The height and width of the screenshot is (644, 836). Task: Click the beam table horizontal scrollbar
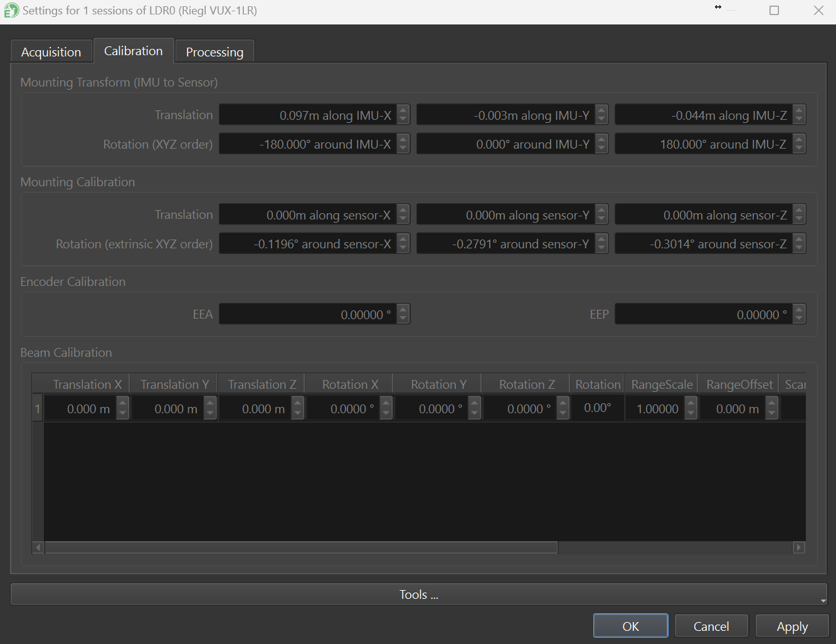(x=301, y=547)
